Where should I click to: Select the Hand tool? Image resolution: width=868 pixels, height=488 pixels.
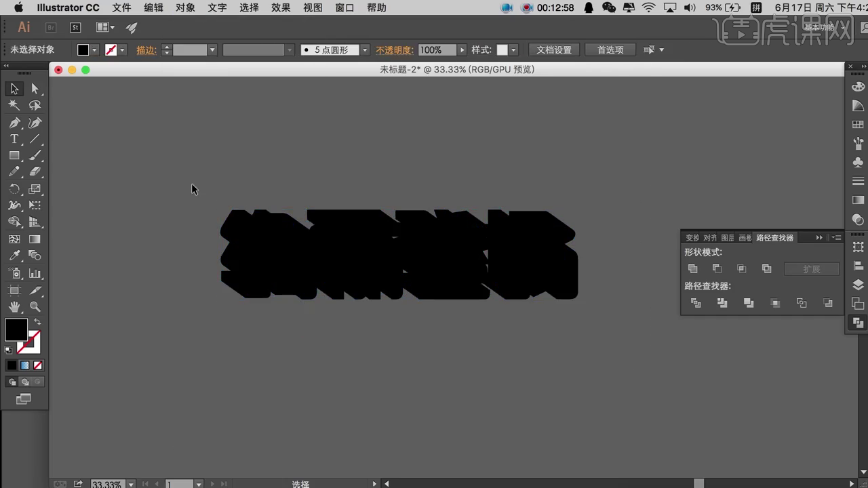click(x=14, y=306)
